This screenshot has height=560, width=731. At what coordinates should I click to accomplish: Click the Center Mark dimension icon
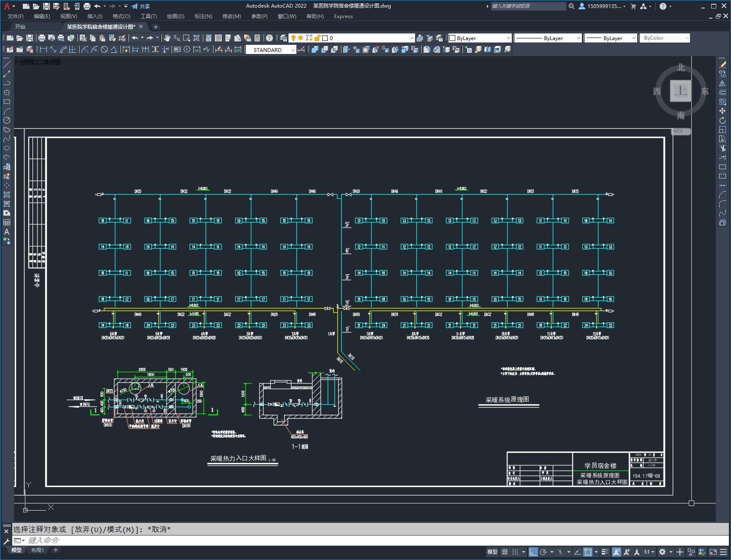187,49
